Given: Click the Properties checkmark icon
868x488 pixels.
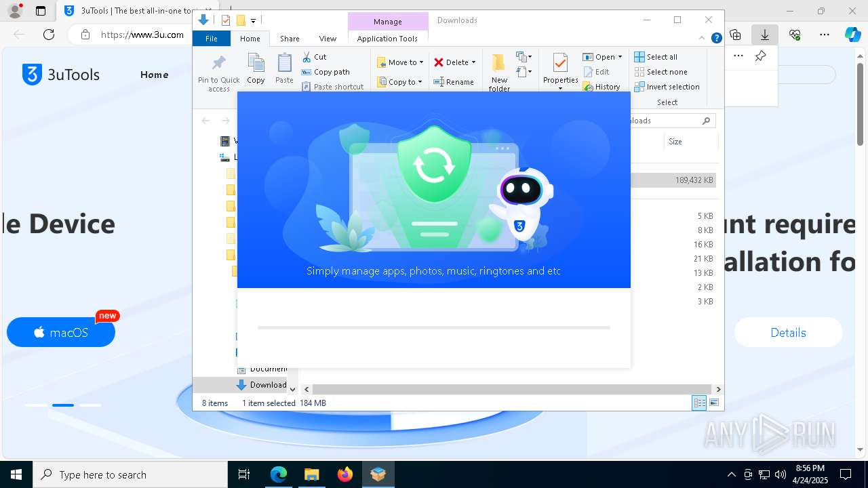Looking at the screenshot, I should 560,63.
